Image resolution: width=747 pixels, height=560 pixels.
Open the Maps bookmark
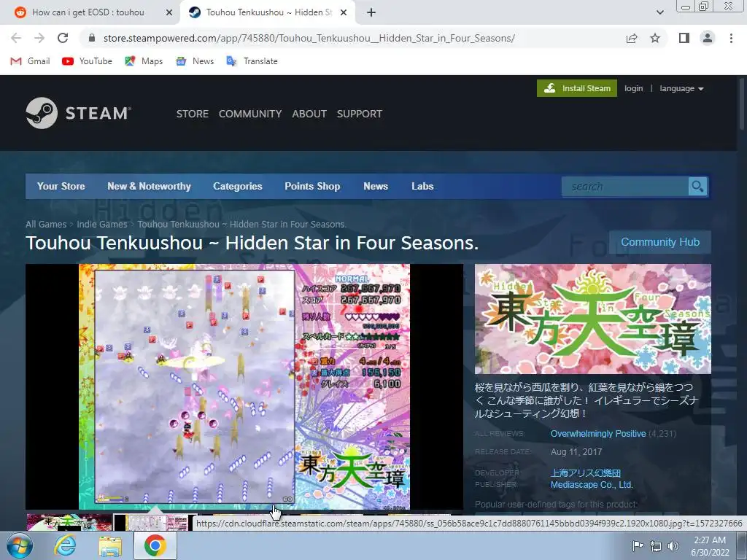point(144,61)
